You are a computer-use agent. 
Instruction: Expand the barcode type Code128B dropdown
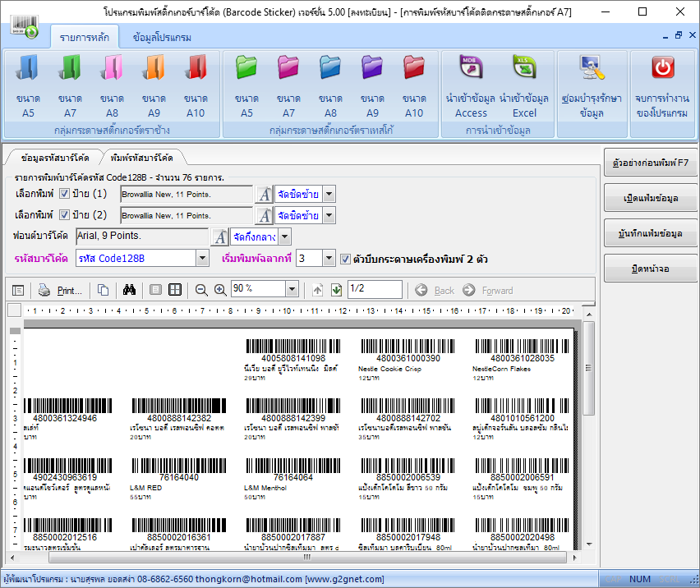(x=202, y=259)
